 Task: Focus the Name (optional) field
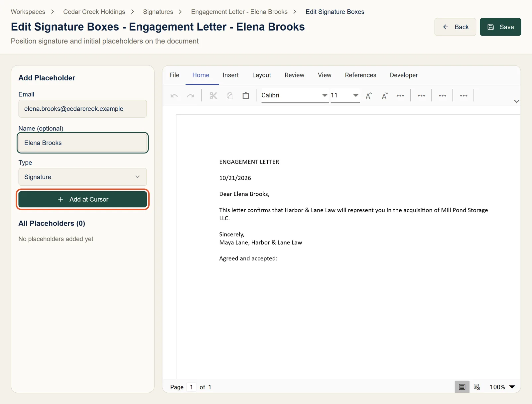(x=82, y=143)
